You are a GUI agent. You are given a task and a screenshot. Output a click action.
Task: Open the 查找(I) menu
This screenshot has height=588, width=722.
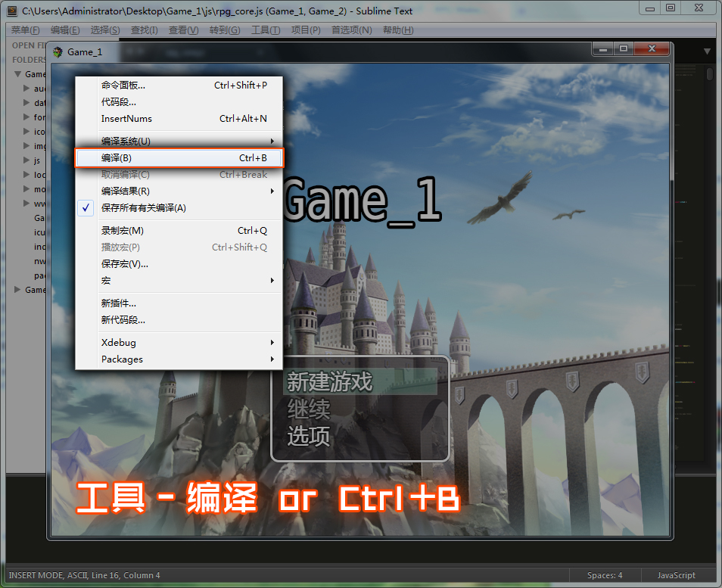click(x=144, y=30)
